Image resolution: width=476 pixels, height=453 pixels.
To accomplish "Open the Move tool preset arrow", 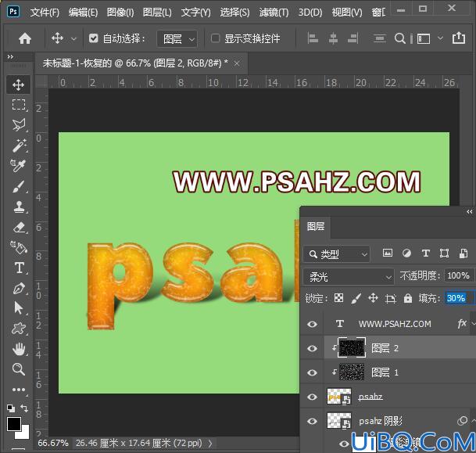I will tap(73, 39).
